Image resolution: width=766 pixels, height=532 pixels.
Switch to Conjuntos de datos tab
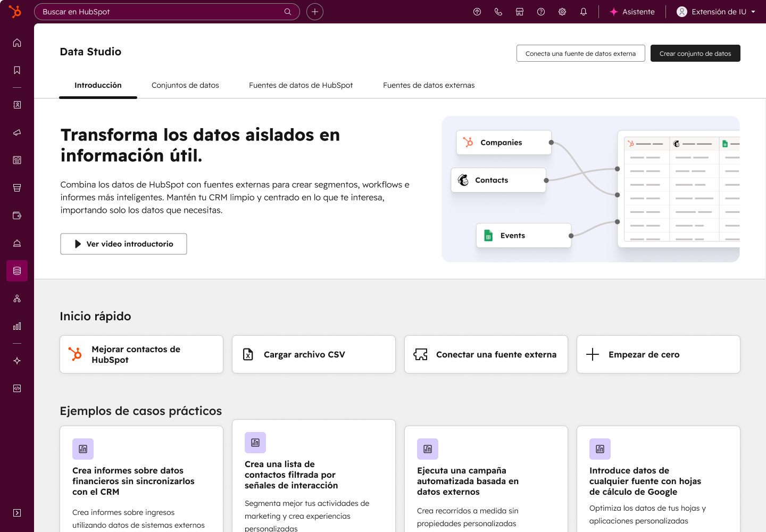(x=185, y=85)
